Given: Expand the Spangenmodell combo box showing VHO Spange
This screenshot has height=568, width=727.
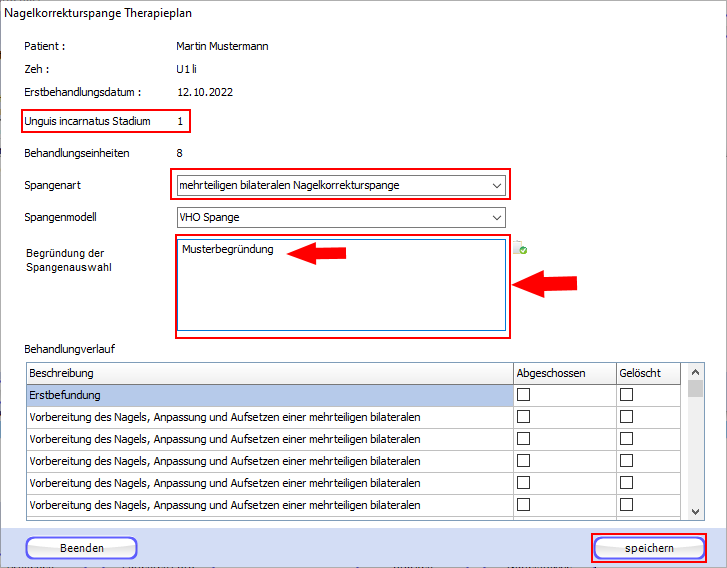Looking at the screenshot, I should 497,217.
